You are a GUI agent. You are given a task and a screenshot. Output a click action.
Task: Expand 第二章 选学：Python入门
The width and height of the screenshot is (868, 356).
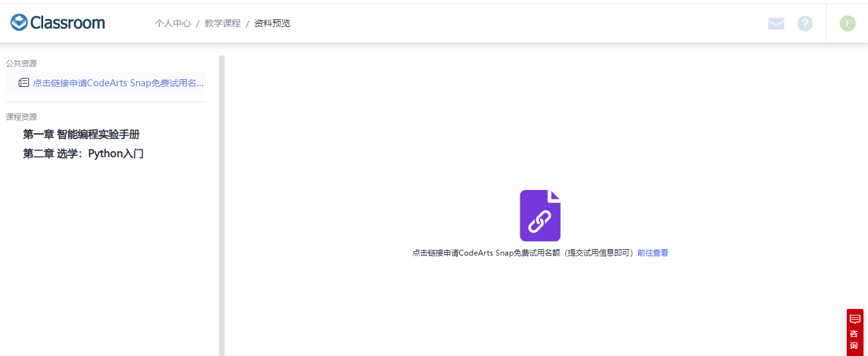click(x=83, y=154)
